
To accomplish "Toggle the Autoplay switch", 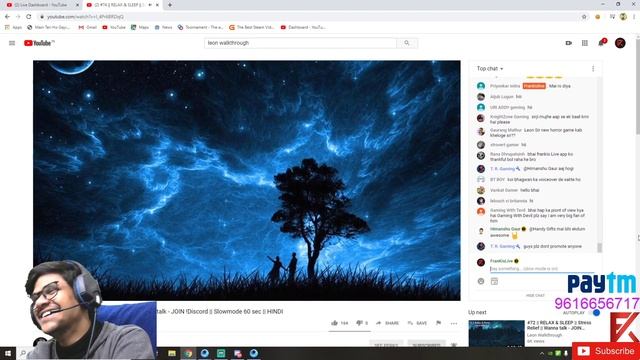I will coord(595,313).
